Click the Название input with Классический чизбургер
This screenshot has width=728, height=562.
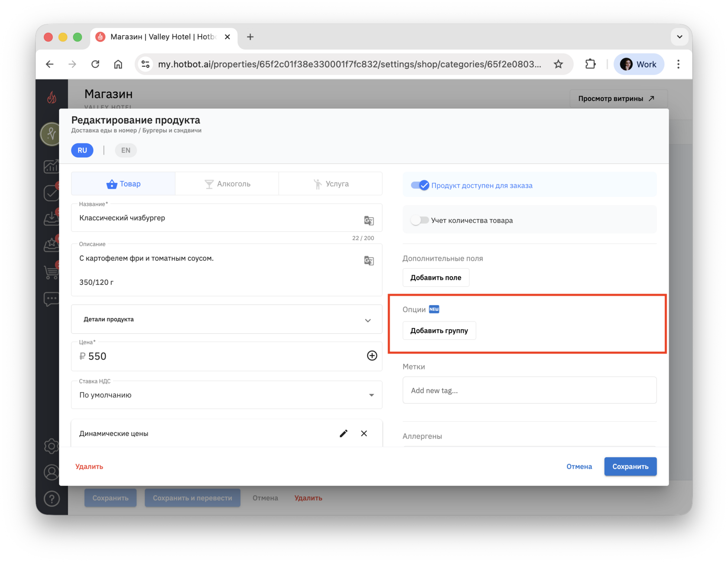tap(227, 218)
